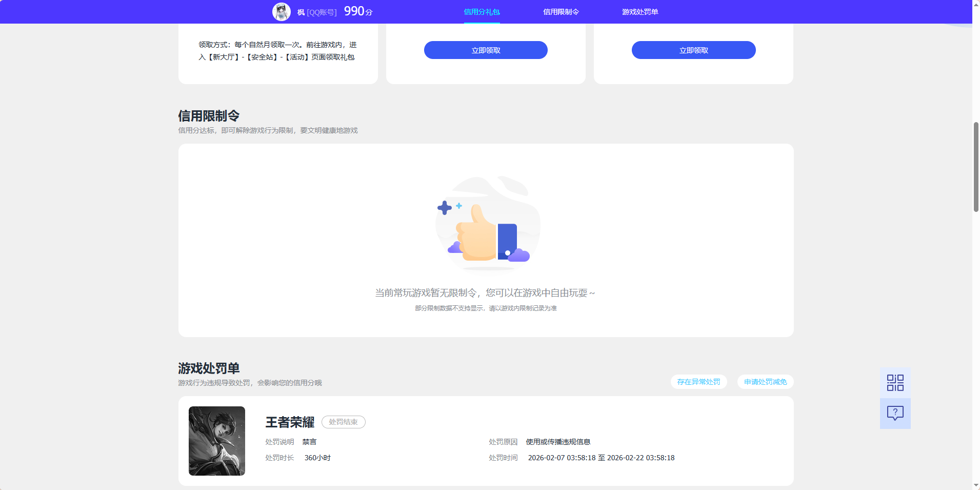Viewport: 980px width, 490px height.
Task: Click the 禁言 penalty description text
Action: (x=309, y=441)
